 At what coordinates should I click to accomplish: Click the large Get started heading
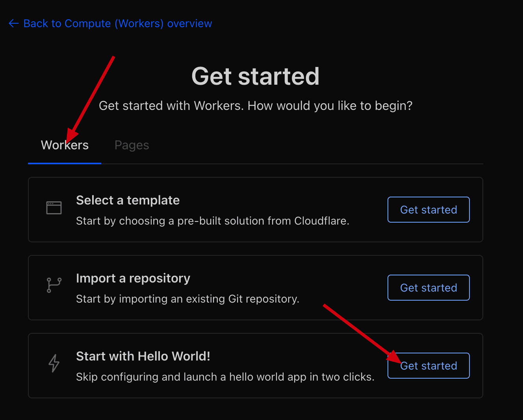tap(255, 76)
